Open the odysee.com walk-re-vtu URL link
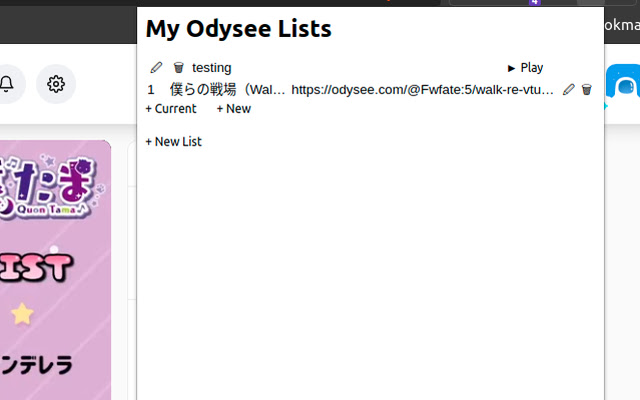Screen dimensions: 640x400 (x=422, y=89)
